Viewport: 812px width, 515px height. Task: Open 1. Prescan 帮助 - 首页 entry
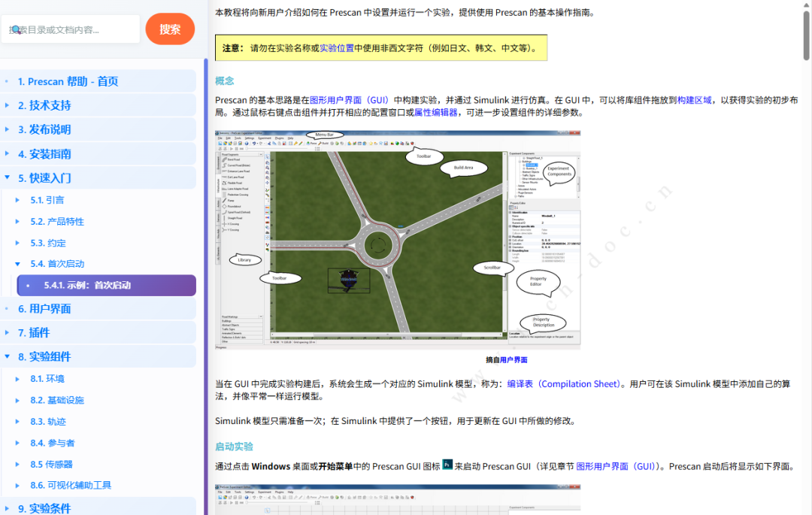(68, 81)
